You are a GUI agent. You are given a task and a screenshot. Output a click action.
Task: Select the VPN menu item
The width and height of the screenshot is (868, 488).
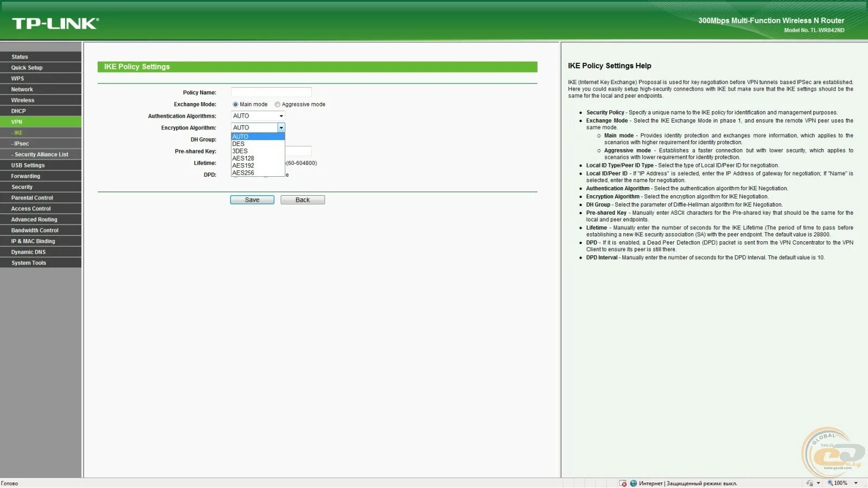click(x=41, y=122)
